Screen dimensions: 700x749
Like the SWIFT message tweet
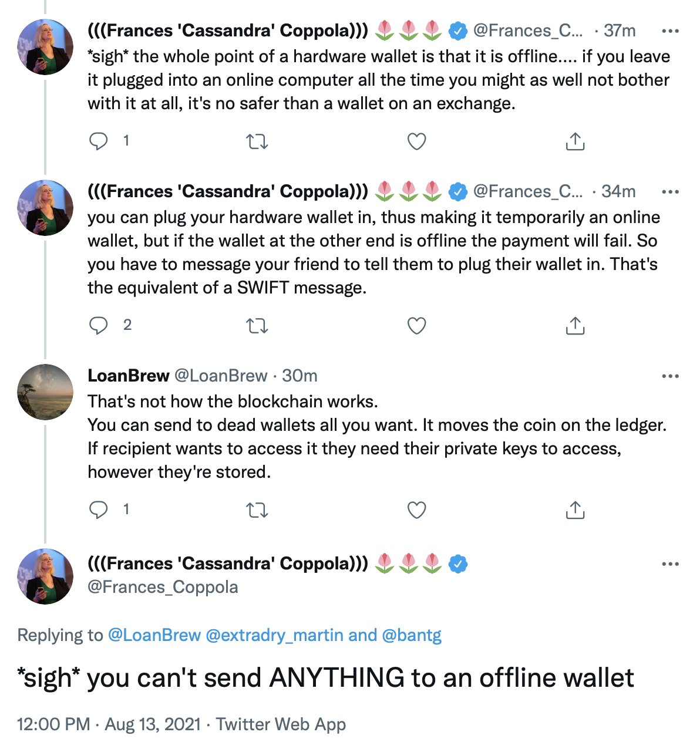pos(416,326)
